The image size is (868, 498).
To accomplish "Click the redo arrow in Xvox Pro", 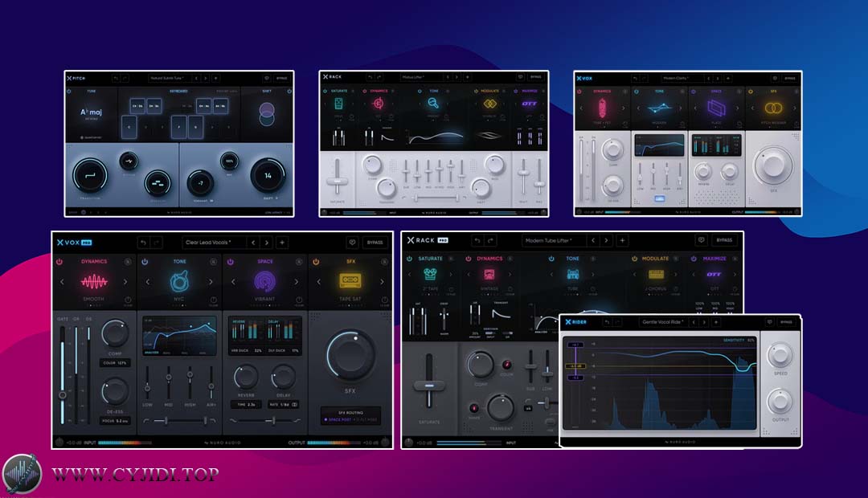I will [157, 243].
